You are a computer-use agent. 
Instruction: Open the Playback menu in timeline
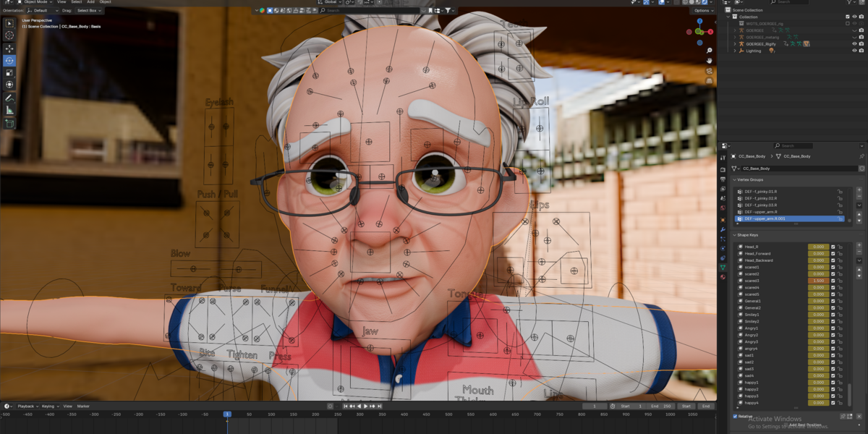26,407
